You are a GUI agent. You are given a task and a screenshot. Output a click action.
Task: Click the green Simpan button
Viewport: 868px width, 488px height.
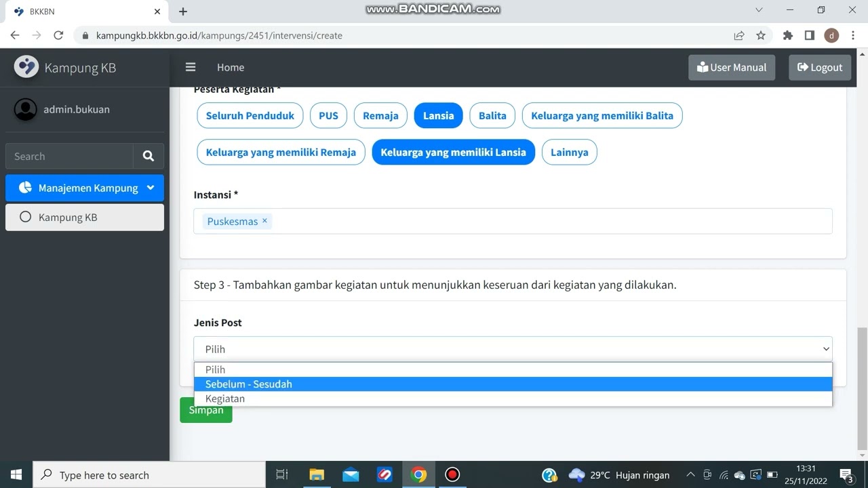coord(206,410)
